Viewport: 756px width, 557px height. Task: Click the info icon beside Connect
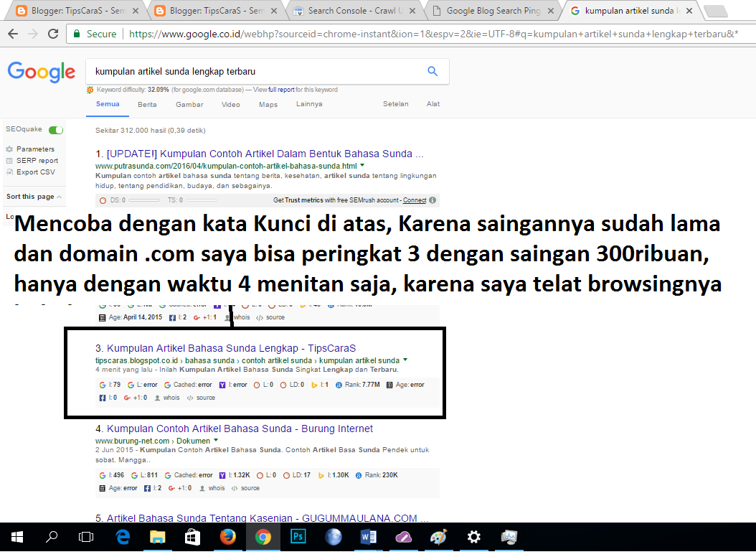(x=433, y=200)
